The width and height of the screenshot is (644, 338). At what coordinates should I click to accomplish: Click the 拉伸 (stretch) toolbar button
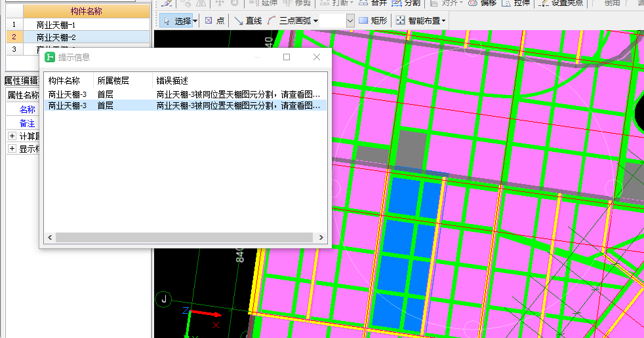(516, 3)
